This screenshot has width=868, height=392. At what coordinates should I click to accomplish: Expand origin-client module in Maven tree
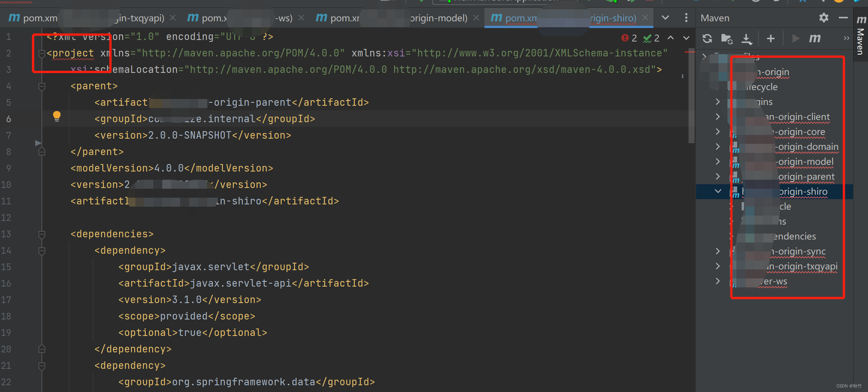pos(717,117)
